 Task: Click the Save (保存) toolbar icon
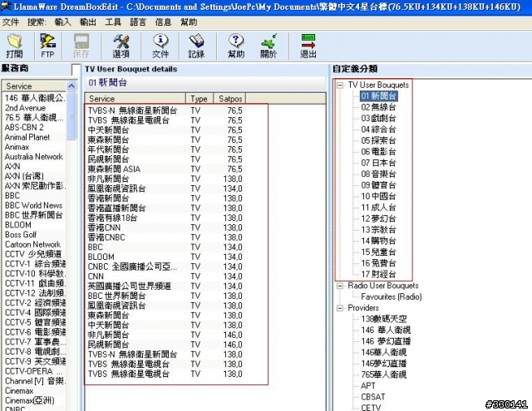click(81, 46)
